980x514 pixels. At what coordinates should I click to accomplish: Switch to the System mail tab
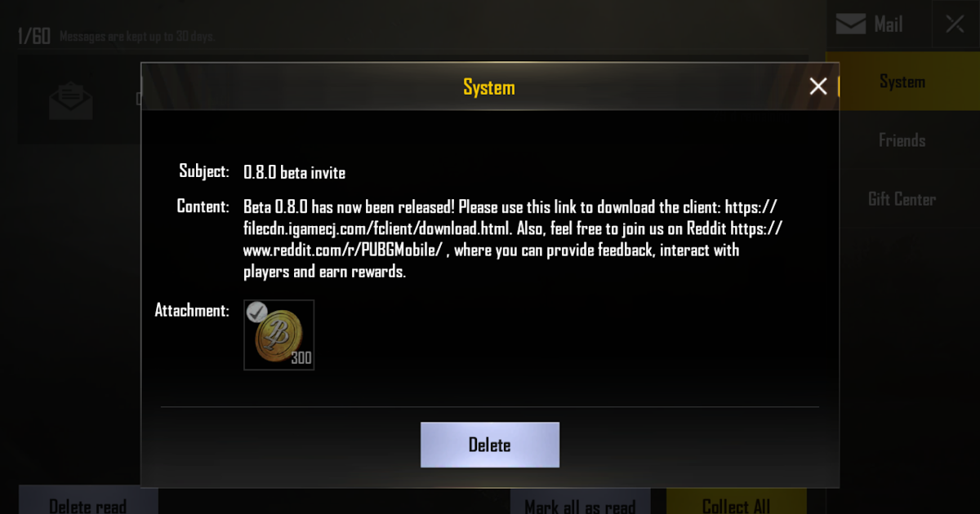pos(902,82)
